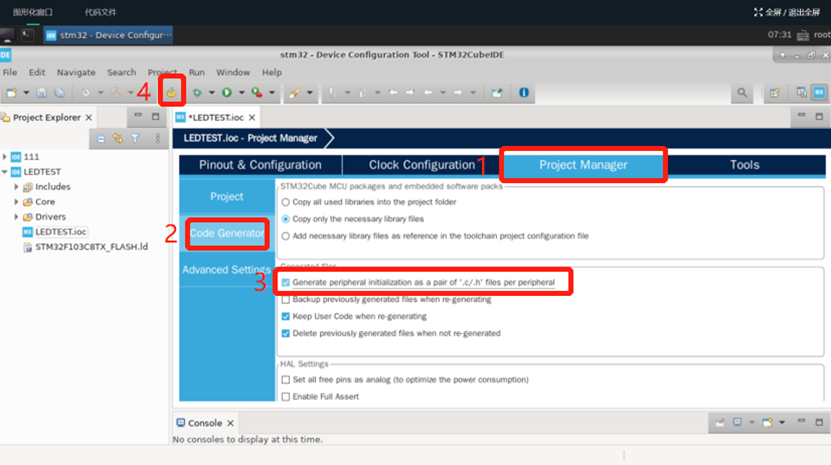Toggle fullscreen via 全屏/退出全屏 button
Screen dimensions: 831x465
(787, 12)
